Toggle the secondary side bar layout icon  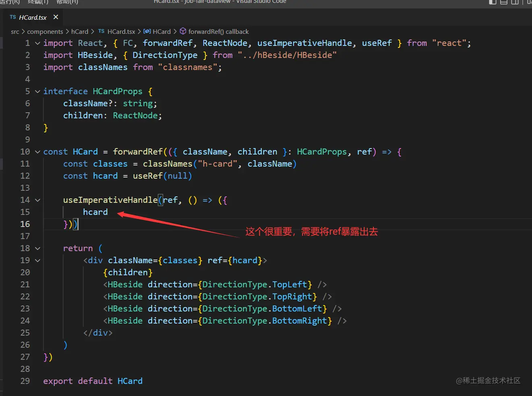click(x=515, y=2)
